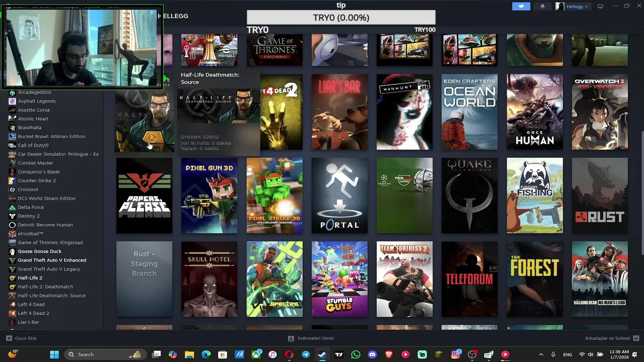
Task: Open the Papers, Please cover
Action: [144, 196]
